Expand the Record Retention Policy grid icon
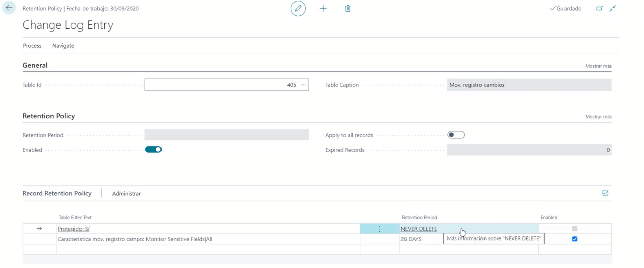 tap(605, 193)
